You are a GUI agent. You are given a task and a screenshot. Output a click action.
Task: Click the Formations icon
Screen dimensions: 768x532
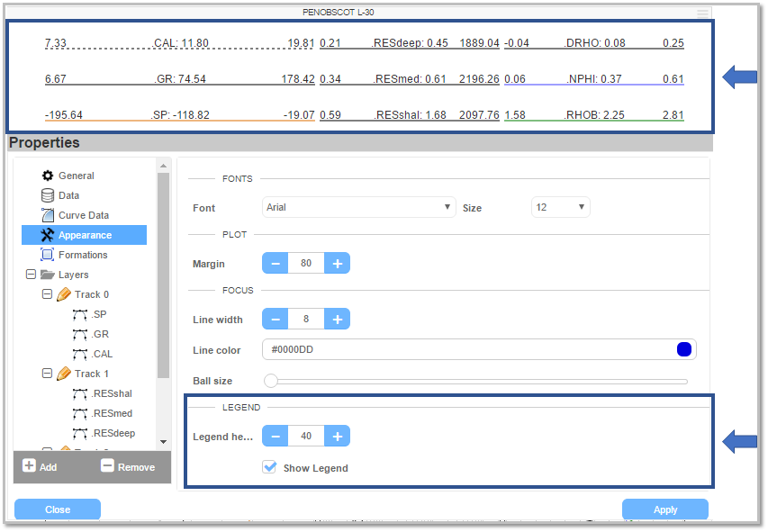[x=48, y=255]
